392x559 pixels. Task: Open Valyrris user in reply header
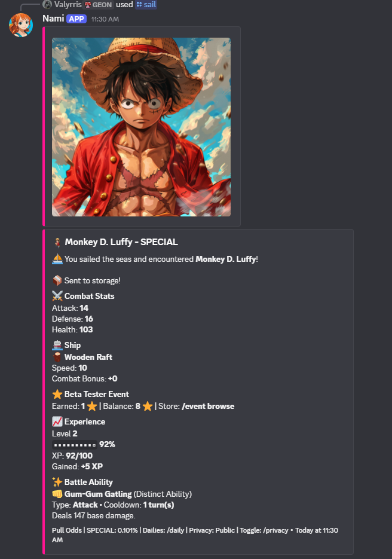(x=68, y=5)
